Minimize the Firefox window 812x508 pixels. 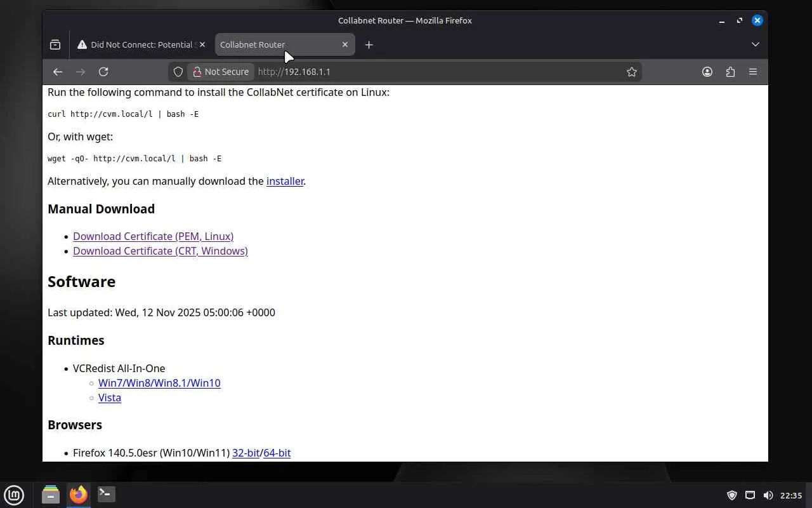pos(722,20)
